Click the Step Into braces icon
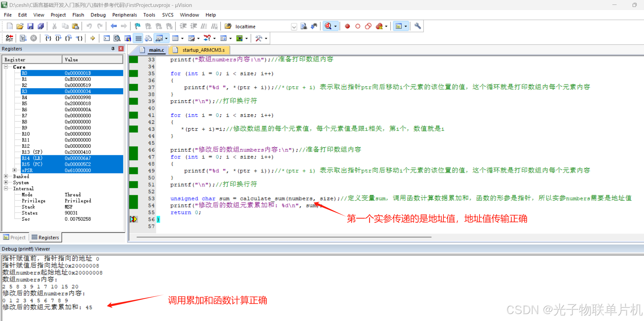Screen dimensions: 644x321 (x=48, y=38)
